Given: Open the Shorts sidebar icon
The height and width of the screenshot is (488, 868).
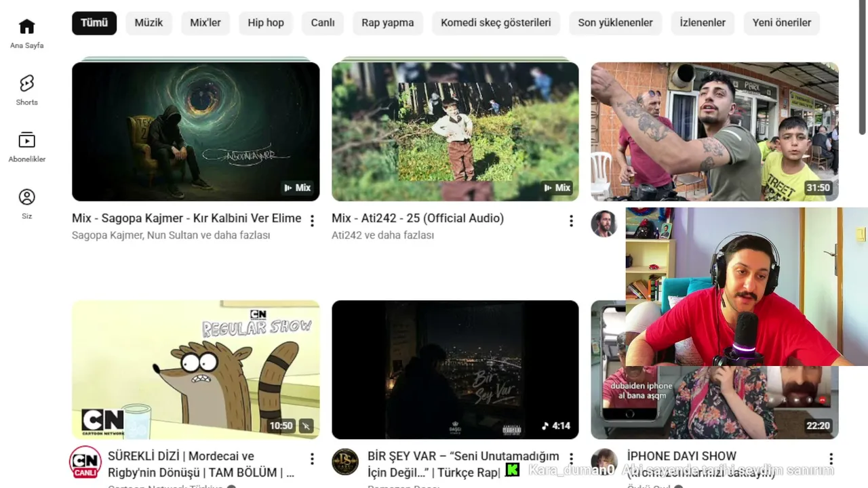Looking at the screenshot, I should 26,83.
